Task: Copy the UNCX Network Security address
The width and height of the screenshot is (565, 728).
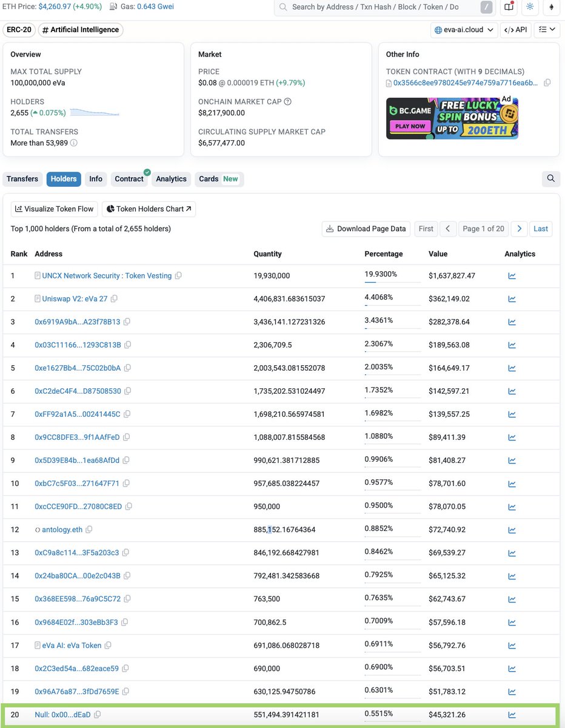Action: tap(178, 275)
